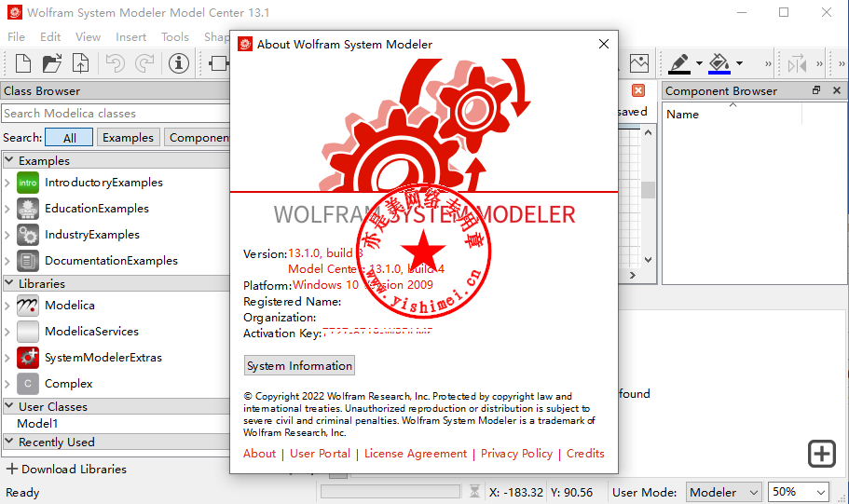Click Download Libraries

[66, 469]
